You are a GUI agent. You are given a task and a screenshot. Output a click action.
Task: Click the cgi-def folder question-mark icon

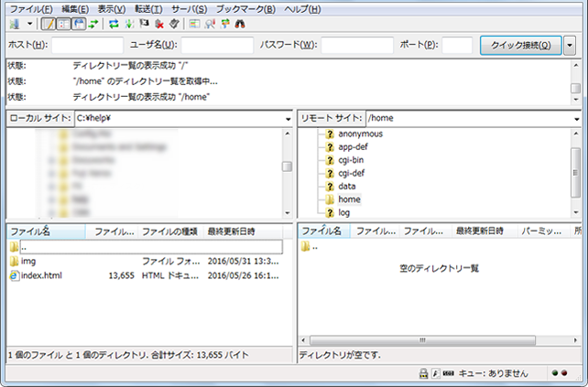330,173
